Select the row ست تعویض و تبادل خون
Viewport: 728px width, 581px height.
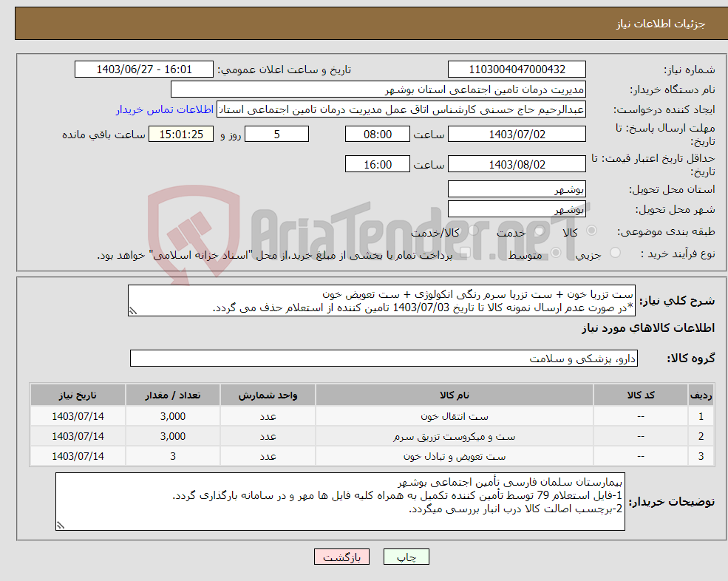[372, 456]
